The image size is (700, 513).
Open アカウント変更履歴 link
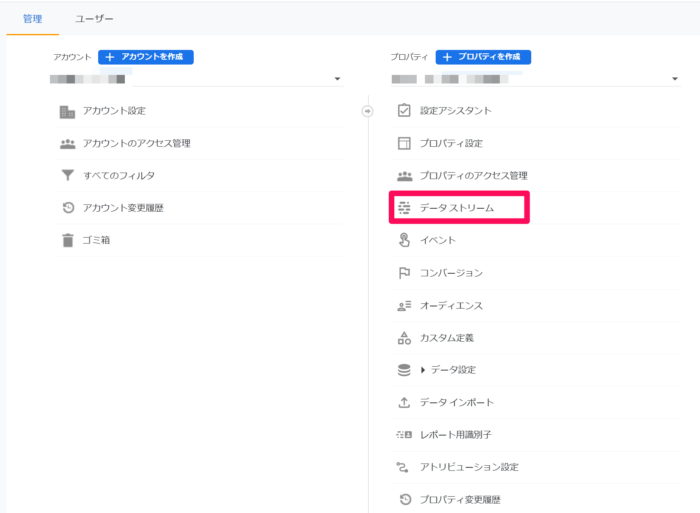123,208
